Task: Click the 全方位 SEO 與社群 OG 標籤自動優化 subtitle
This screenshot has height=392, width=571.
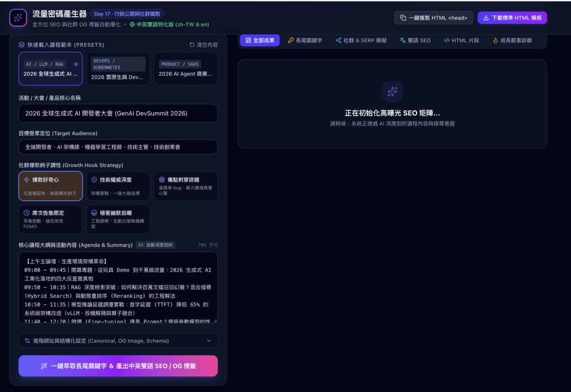Action: click(76, 25)
